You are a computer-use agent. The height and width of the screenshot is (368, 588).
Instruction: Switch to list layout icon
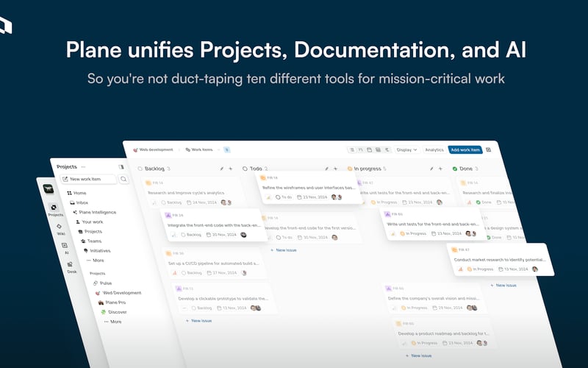352,149
